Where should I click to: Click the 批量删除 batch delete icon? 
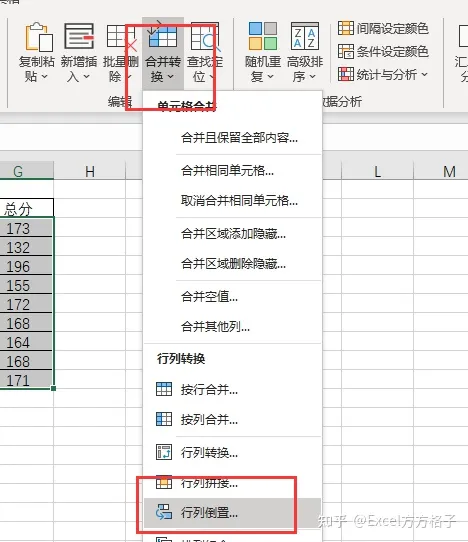pyautogui.click(x=120, y=53)
